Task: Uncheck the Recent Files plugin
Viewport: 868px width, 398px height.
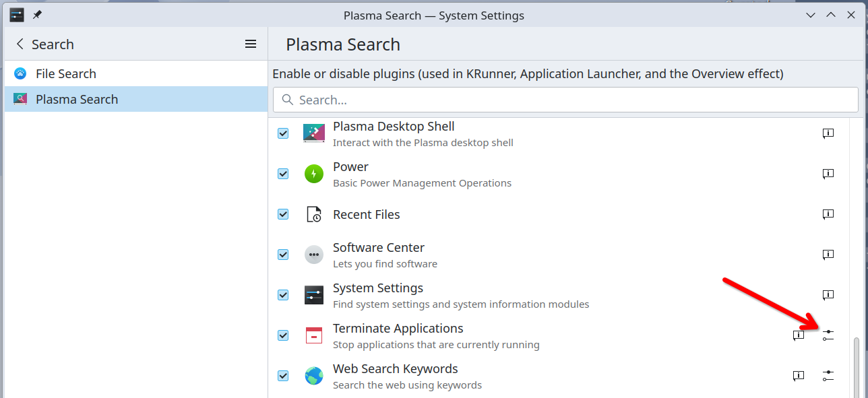Action: (283, 214)
